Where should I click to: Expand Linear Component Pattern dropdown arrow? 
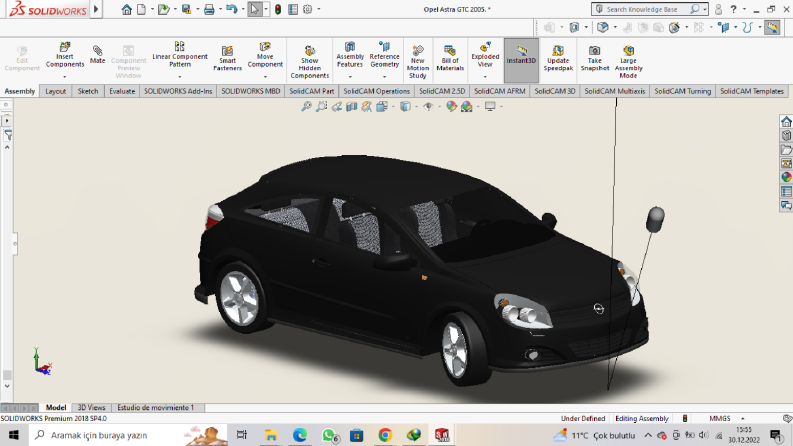pyautogui.click(x=180, y=77)
